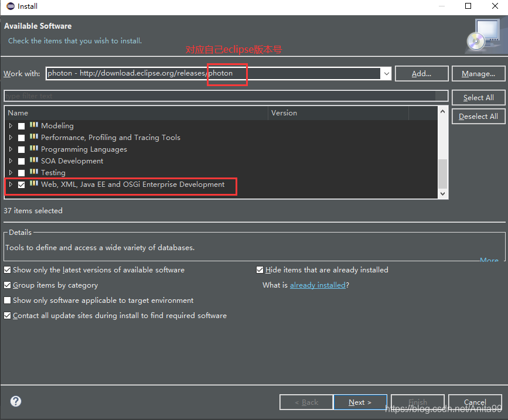Toggle Group items by category checkbox
508x420 pixels.
8,285
